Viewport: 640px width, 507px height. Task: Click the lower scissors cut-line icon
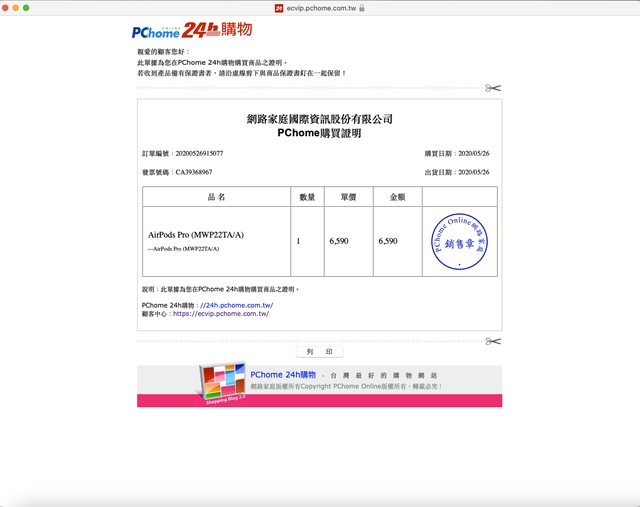[x=493, y=341]
